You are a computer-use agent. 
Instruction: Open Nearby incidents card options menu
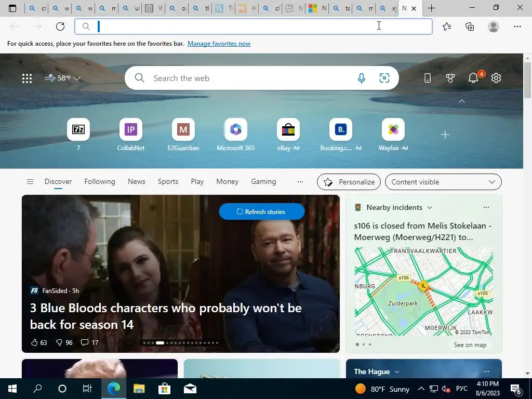[486, 207]
